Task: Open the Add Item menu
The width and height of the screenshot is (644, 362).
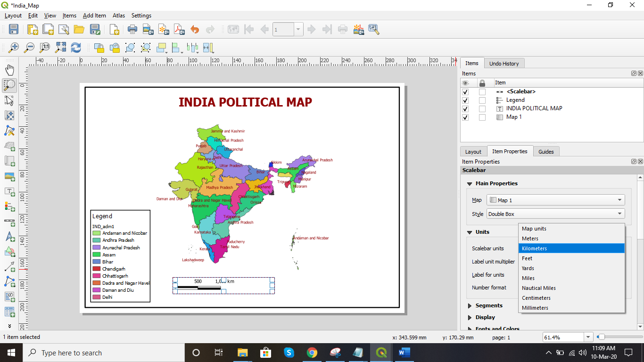Action: click(x=94, y=16)
